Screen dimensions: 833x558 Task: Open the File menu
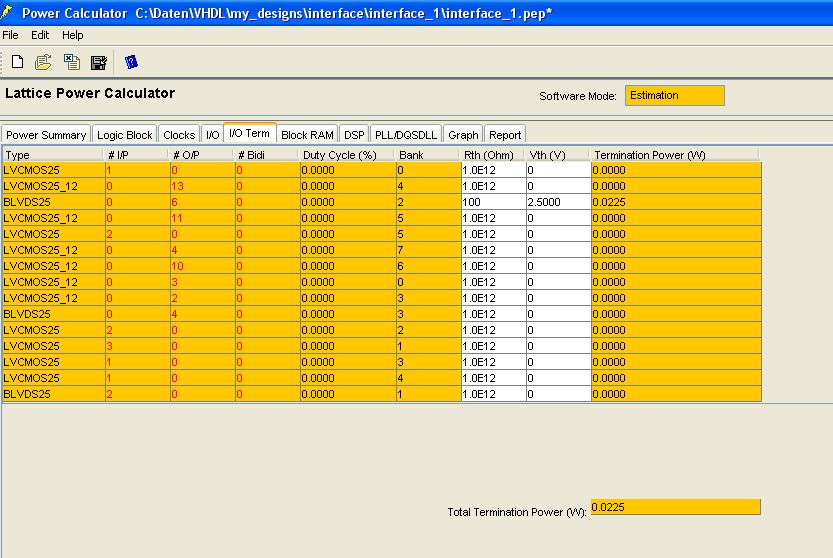pos(10,35)
